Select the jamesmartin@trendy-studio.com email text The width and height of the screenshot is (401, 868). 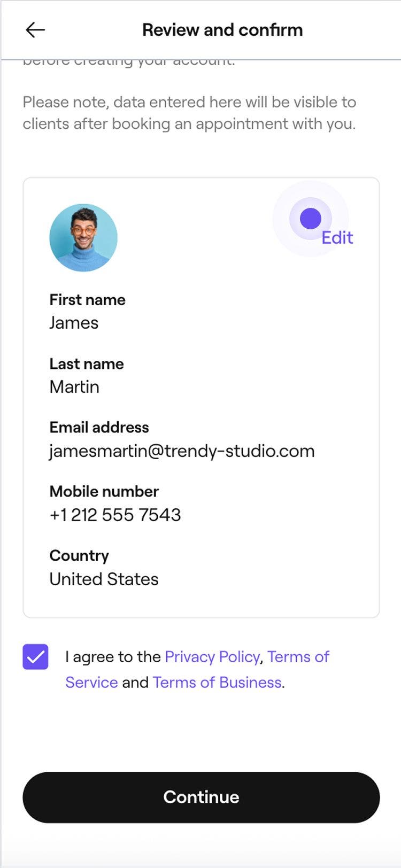point(182,451)
